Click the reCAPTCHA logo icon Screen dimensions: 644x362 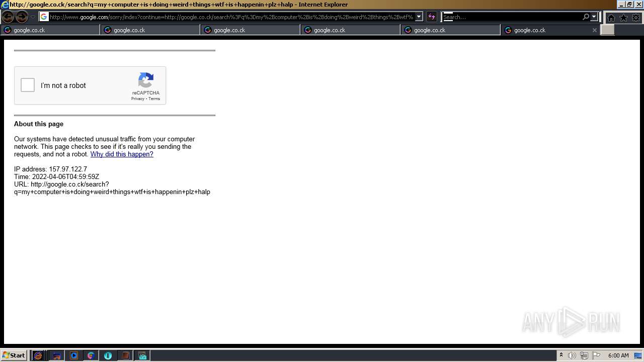[x=146, y=80]
